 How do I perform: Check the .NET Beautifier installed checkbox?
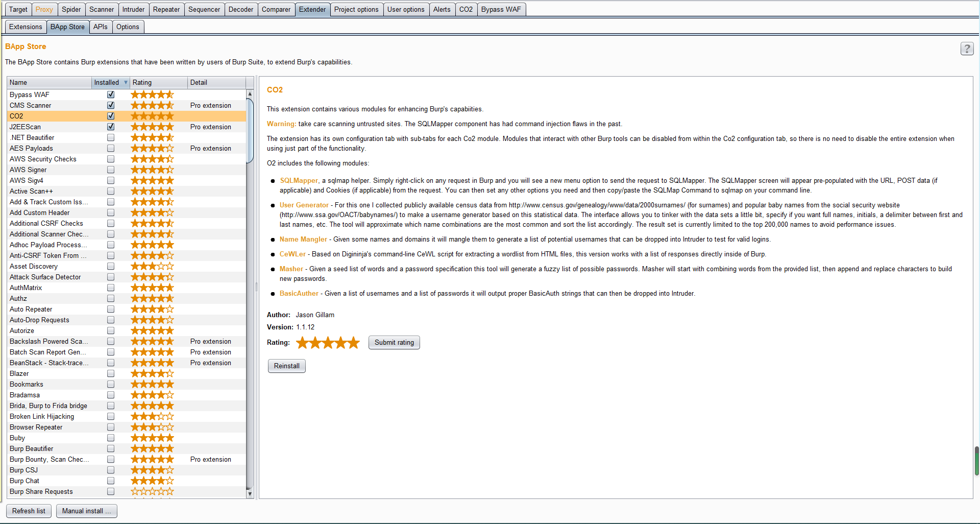click(x=111, y=137)
